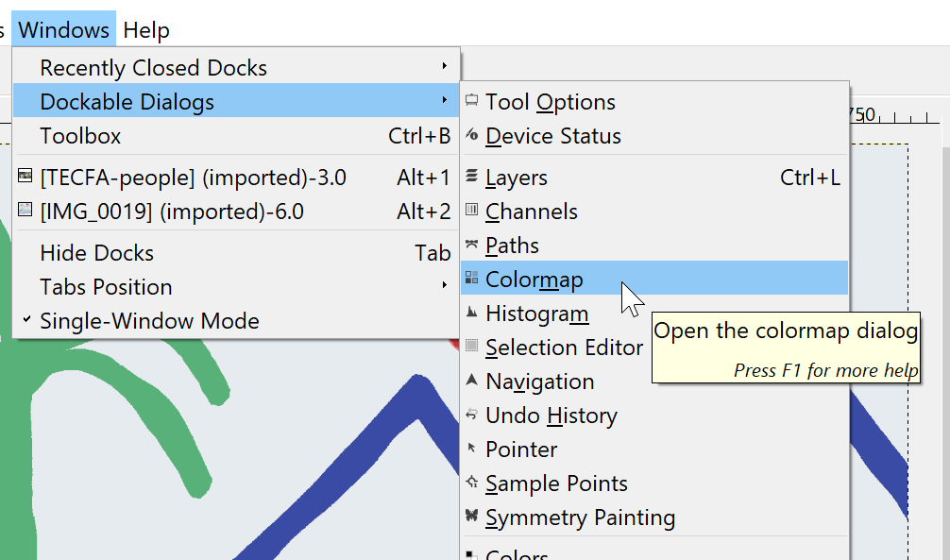Click the Device Status icon

click(472, 136)
